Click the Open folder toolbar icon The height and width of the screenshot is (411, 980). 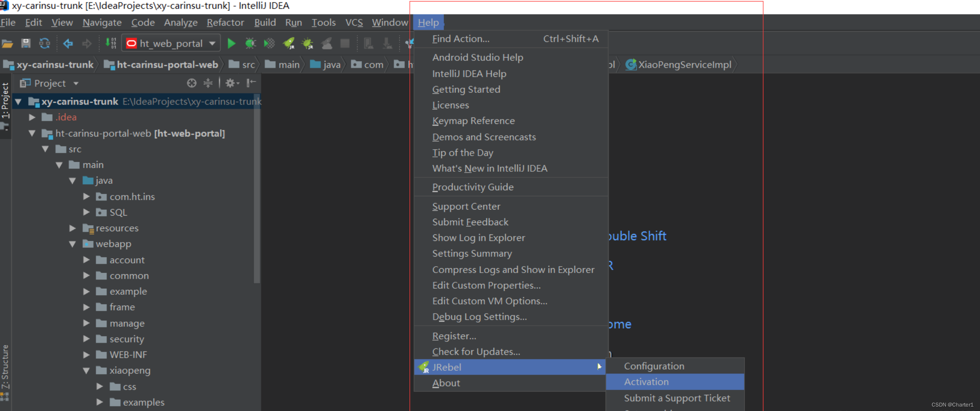[x=7, y=43]
